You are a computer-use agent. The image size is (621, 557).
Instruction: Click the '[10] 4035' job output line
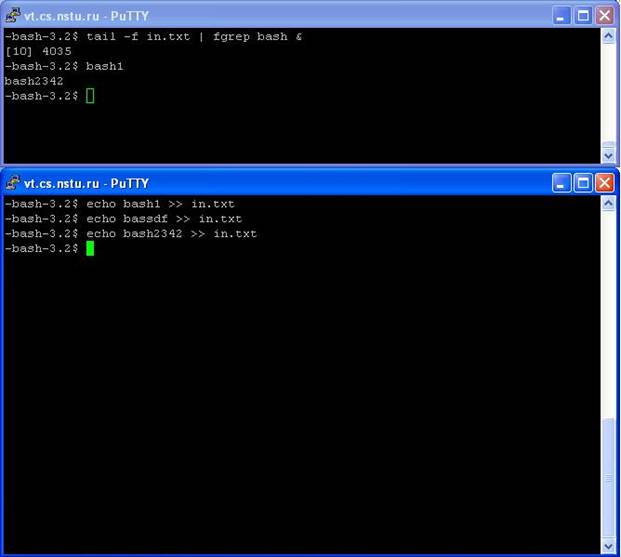pos(38,51)
